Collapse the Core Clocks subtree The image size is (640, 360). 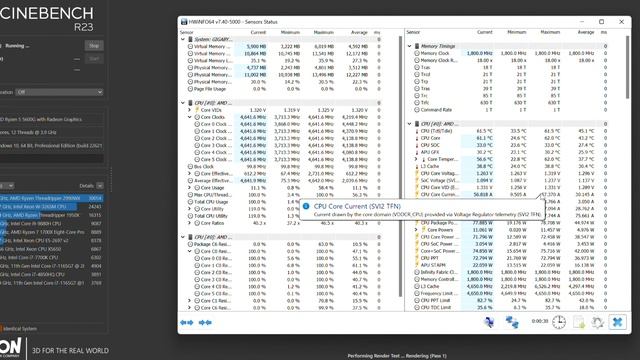[189, 117]
